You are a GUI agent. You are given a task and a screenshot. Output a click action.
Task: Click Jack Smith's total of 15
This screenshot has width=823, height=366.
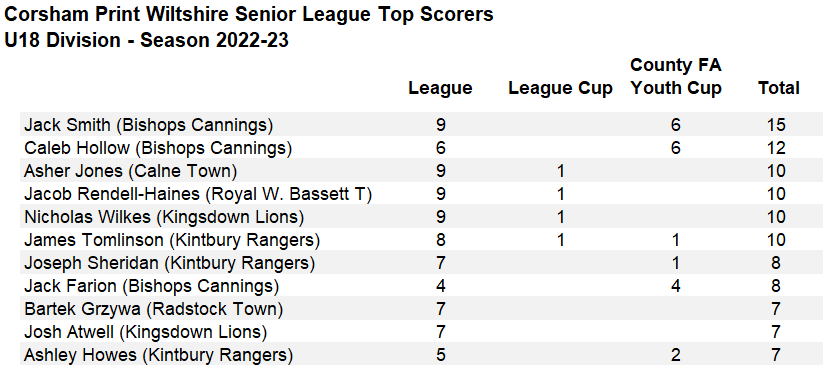point(776,125)
